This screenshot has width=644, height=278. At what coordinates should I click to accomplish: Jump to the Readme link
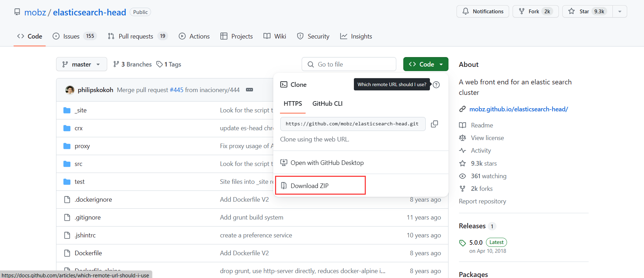tap(482, 125)
